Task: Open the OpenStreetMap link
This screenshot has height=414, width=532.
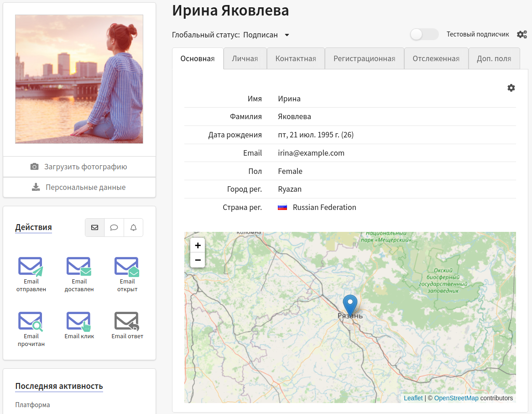Action: coord(456,398)
